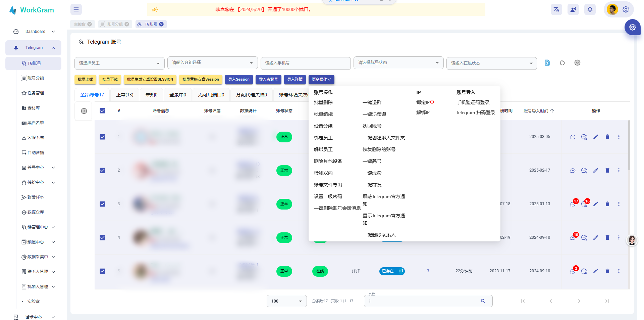Uncheck row 5 checkbox
Image resolution: width=644 pixels, height=320 pixels.
[103, 271]
